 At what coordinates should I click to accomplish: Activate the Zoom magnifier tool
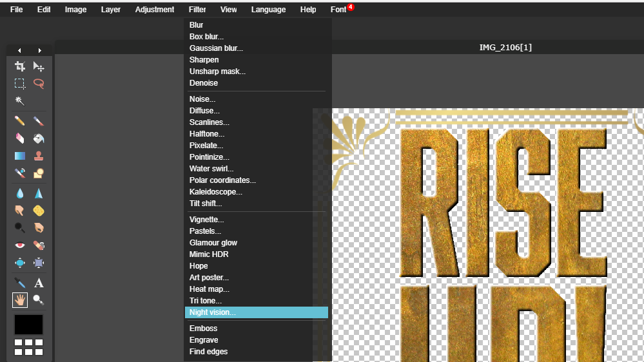(x=39, y=300)
